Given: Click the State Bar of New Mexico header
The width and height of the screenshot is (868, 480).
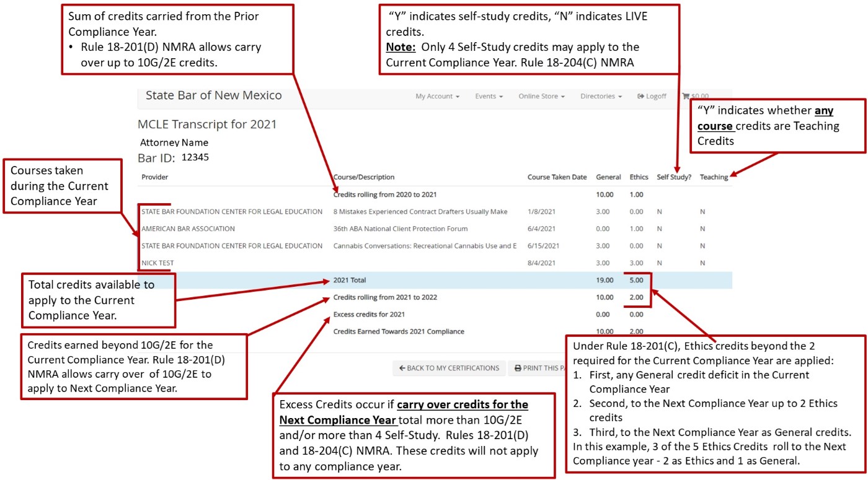Looking at the screenshot, I should [213, 95].
